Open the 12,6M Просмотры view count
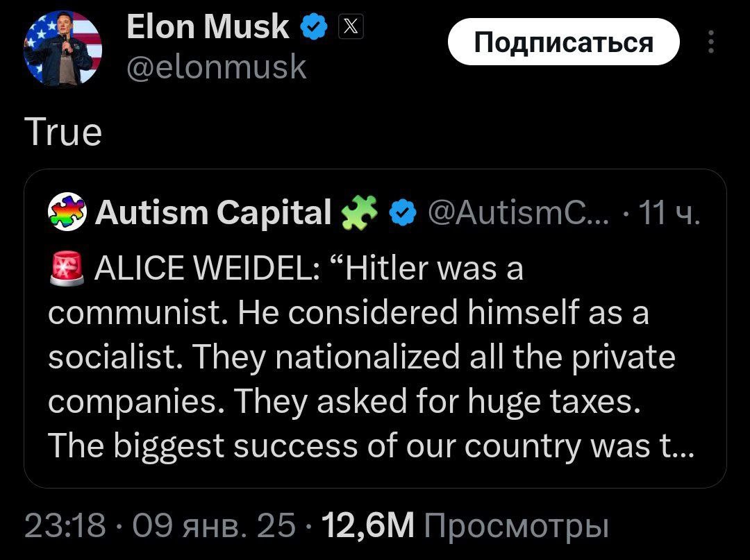The height and width of the screenshot is (560, 750). pyautogui.click(x=461, y=526)
